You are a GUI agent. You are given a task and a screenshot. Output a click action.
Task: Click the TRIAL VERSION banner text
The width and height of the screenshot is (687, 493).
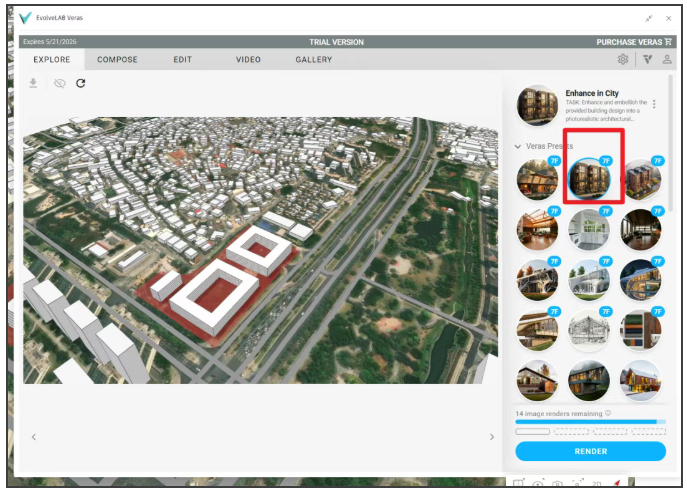coord(336,42)
